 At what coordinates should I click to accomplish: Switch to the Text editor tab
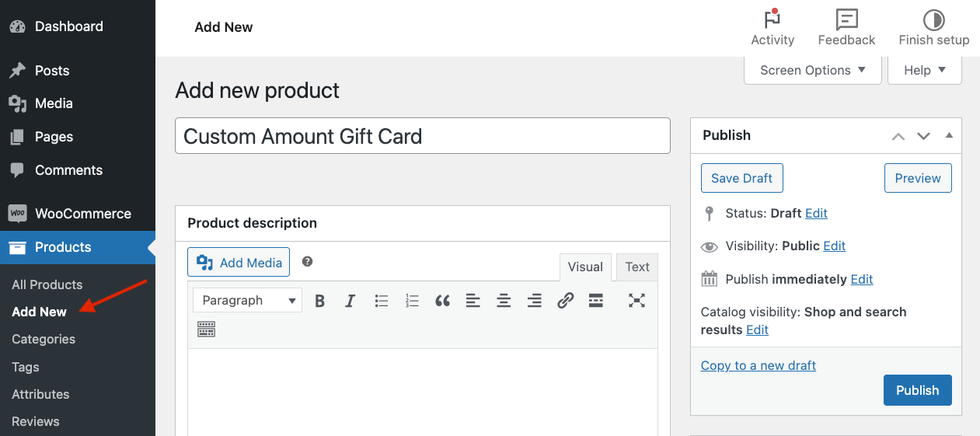(637, 267)
